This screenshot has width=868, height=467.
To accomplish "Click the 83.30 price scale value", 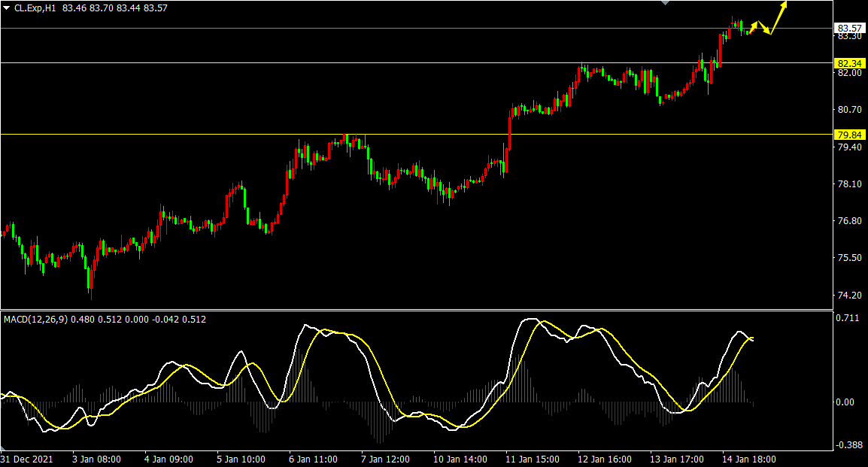I will pyautogui.click(x=850, y=37).
